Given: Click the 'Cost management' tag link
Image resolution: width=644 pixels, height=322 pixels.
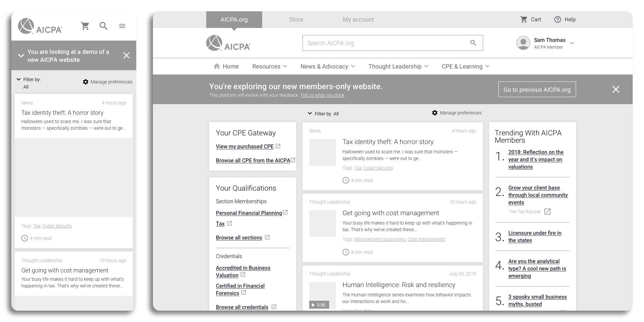Looking at the screenshot, I should (426, 239).
